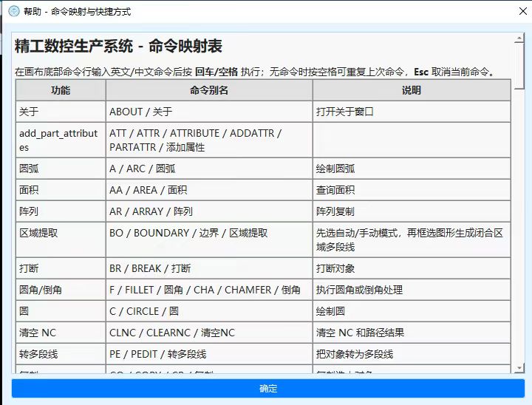Click the 'BO / BOUNDARY / 边界' alias cell
Image resolution: width=532 pixels, height=405 pixels.
209,239
